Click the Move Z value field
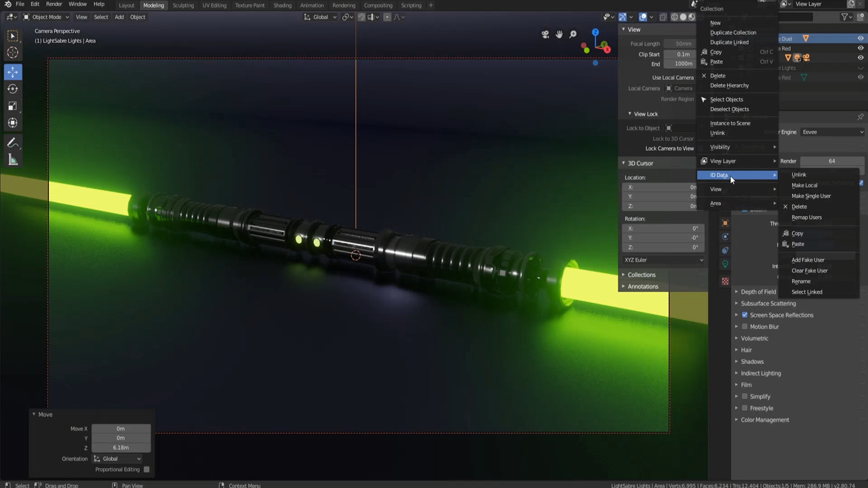Screen dimensions: 868x488 pos(121,447)
